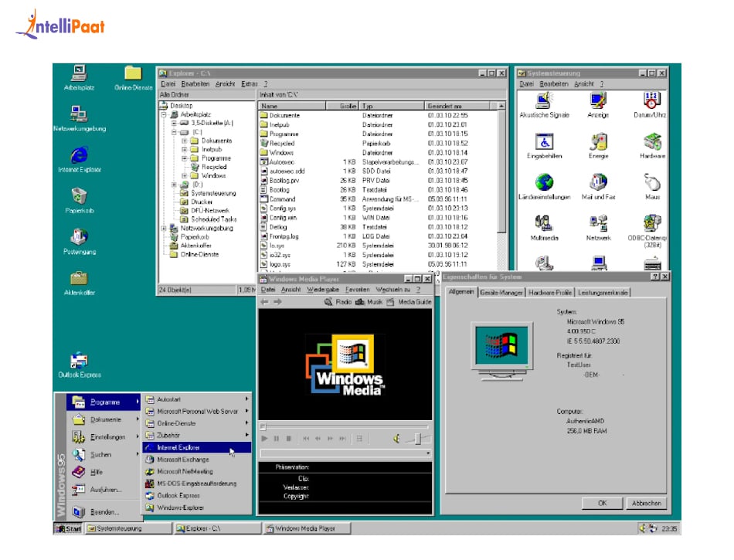Open Ansicht menu in Systemsteuerung window
The height and width of the screenshot is (560, 734).
[x=584, y=83]
